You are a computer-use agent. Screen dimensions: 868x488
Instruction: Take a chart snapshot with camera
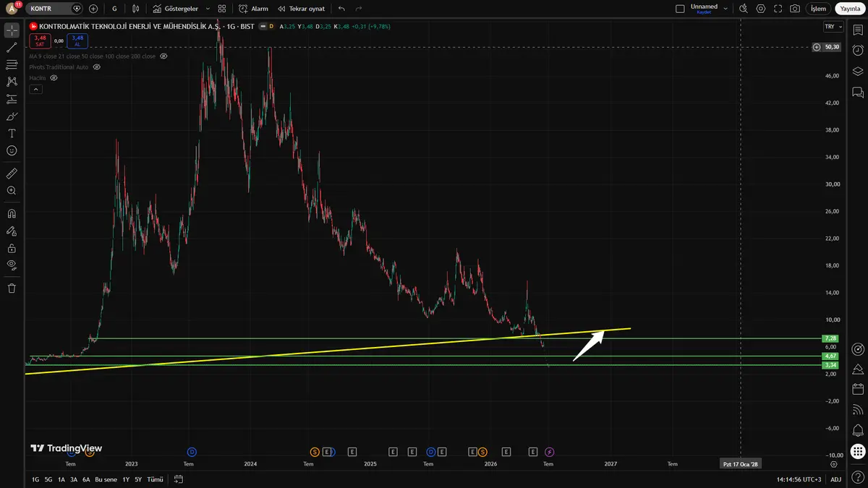pos(795,9)
